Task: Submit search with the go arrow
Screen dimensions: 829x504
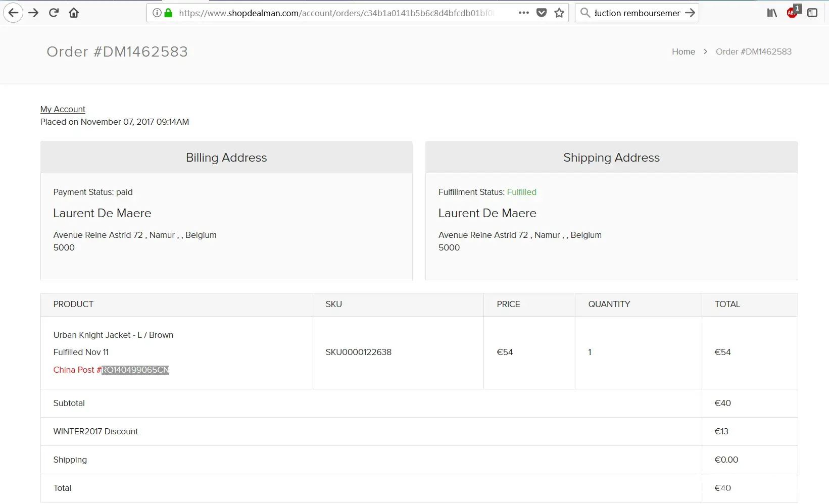Action: click(690, 13)
